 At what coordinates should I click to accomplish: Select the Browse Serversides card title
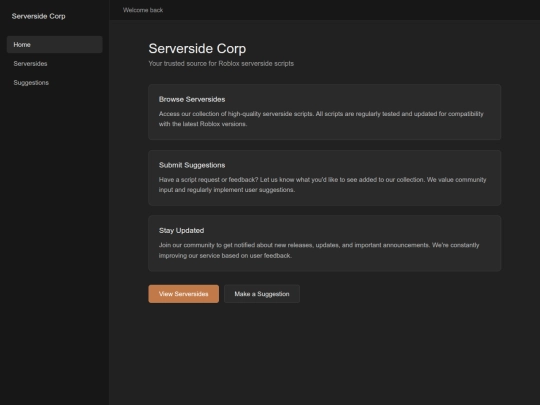[x=192, y=99]
